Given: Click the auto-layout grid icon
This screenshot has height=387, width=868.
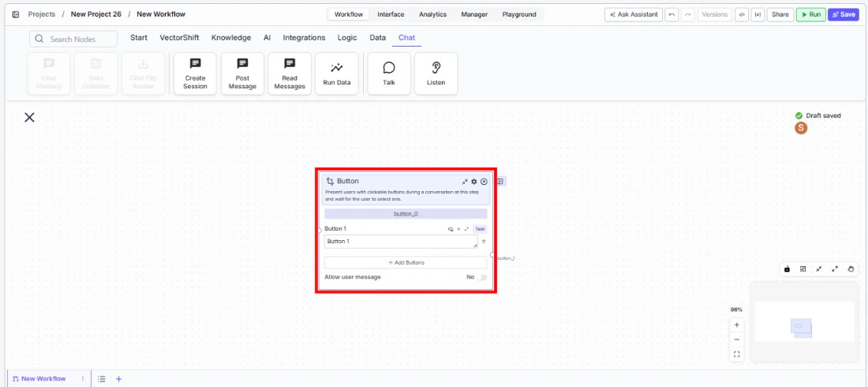Looking at the screenshot, I should [x=803, y=269].
